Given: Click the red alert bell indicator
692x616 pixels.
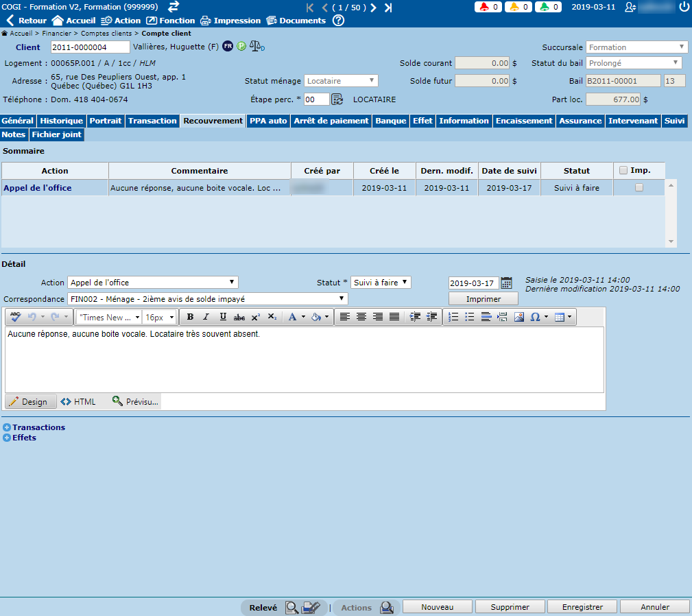Looking at the screenshot, I should point(488,8).
